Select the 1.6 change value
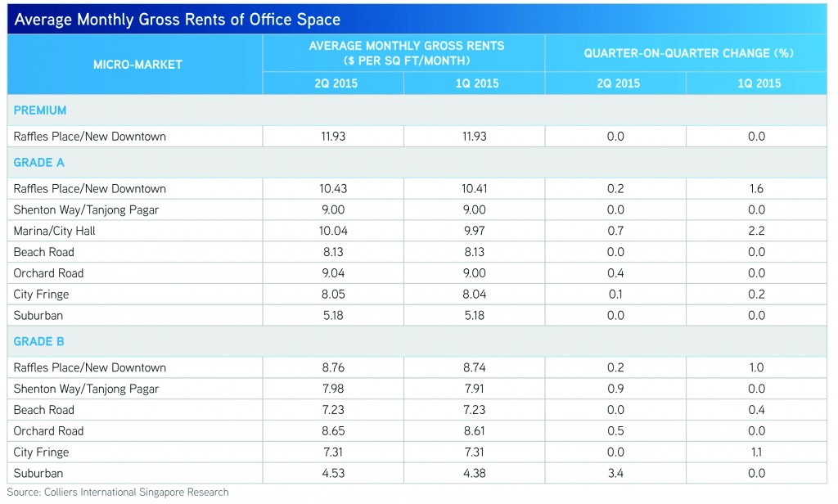 (757, 189)
